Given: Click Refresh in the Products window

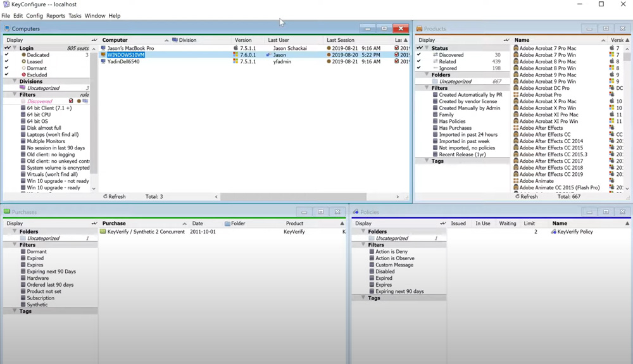Looking at the screenshot, I should 527,196.
